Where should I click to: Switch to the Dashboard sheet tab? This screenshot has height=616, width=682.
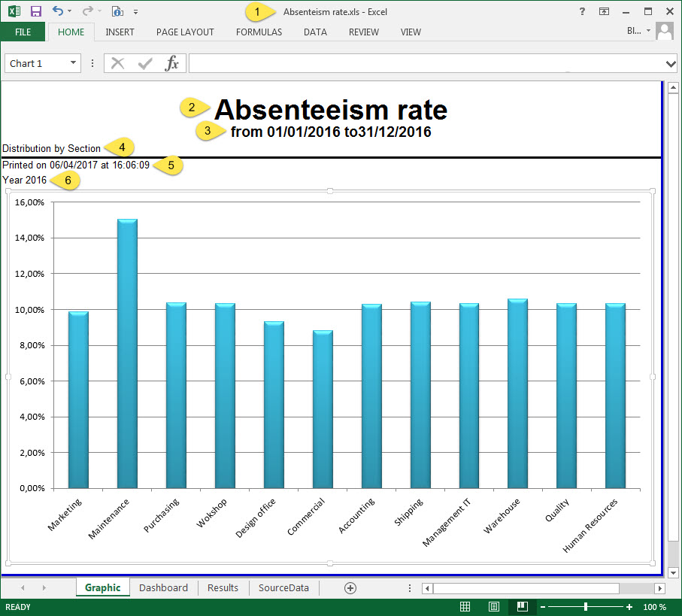click(x=163, y=587)
